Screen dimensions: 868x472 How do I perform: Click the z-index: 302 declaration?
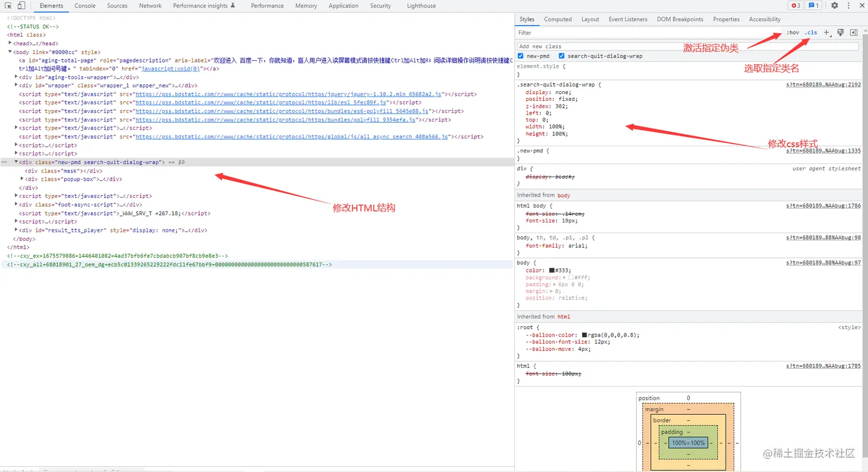tap(547, 106)
